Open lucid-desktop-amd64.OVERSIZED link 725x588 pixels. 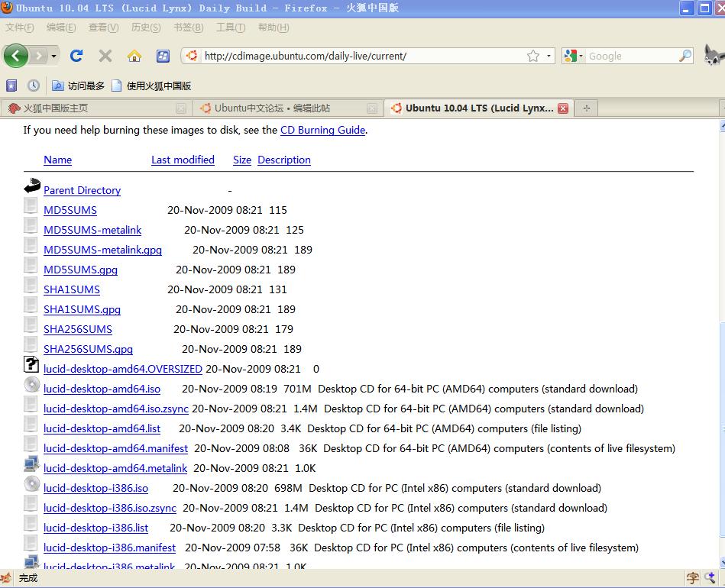[122, 370]
